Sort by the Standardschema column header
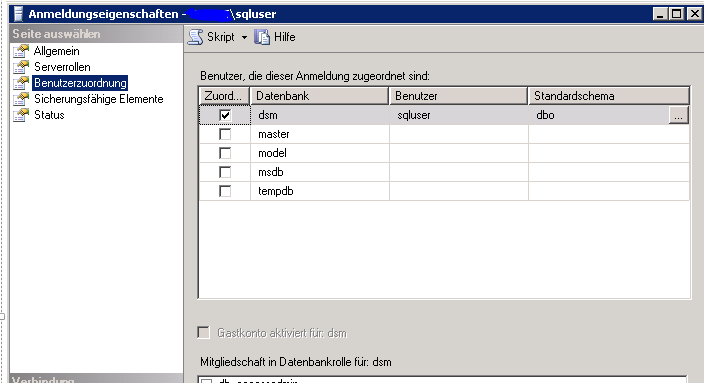704x383 pixels. (609, 96)
